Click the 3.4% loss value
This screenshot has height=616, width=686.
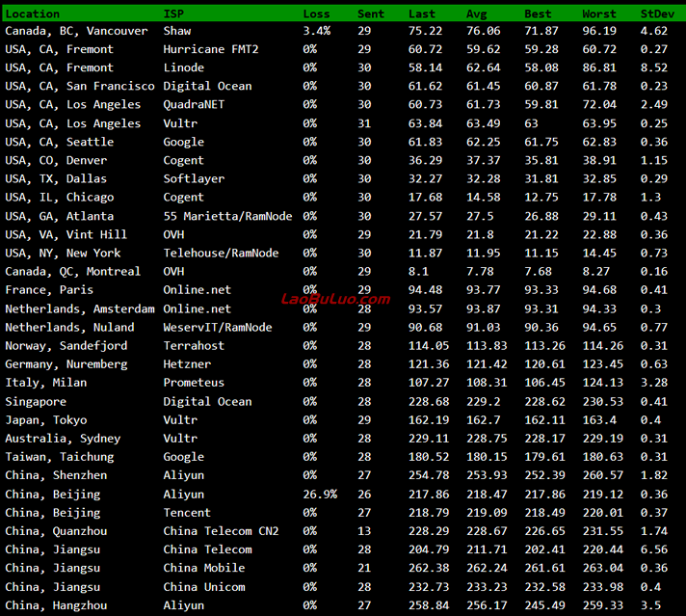317,31
